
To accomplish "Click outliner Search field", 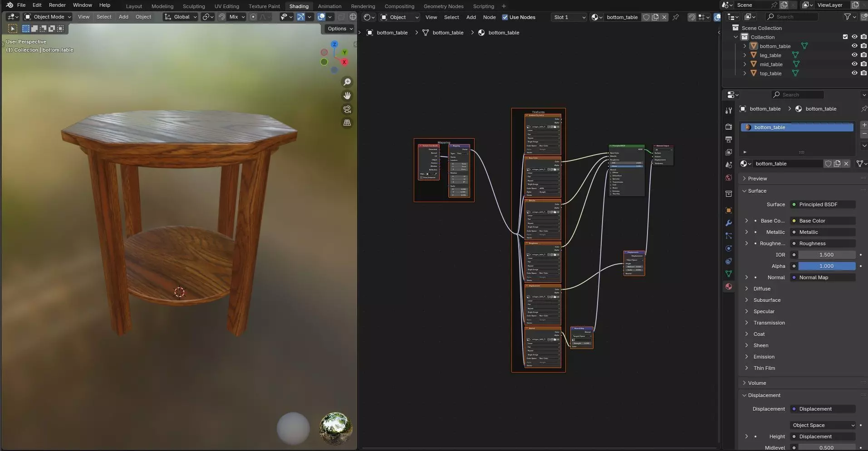I will click(x=792, y=17).
